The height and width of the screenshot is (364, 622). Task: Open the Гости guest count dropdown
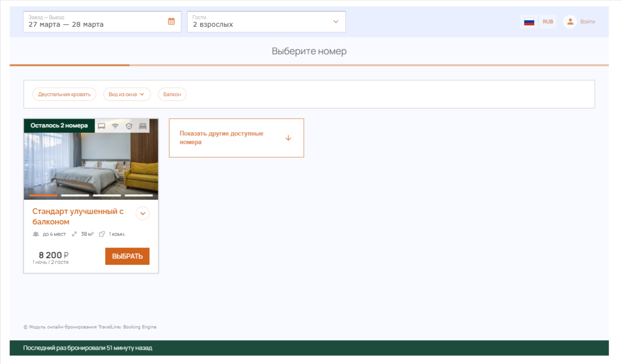(x=266, y=22)
